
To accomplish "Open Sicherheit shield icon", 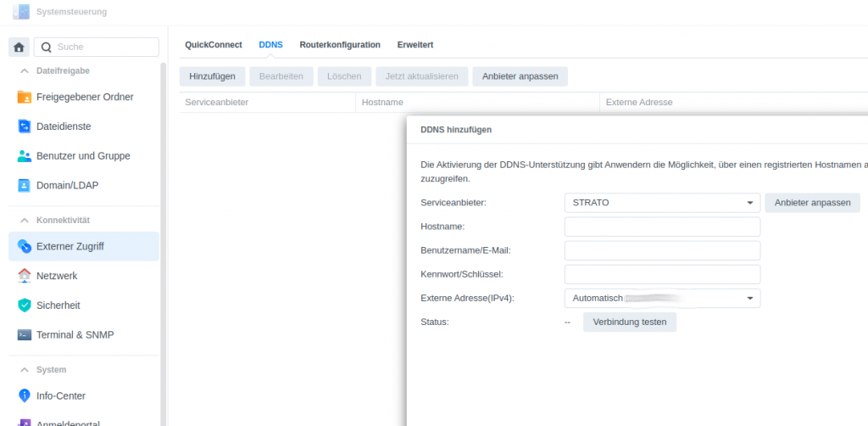I will click(25, 305).
